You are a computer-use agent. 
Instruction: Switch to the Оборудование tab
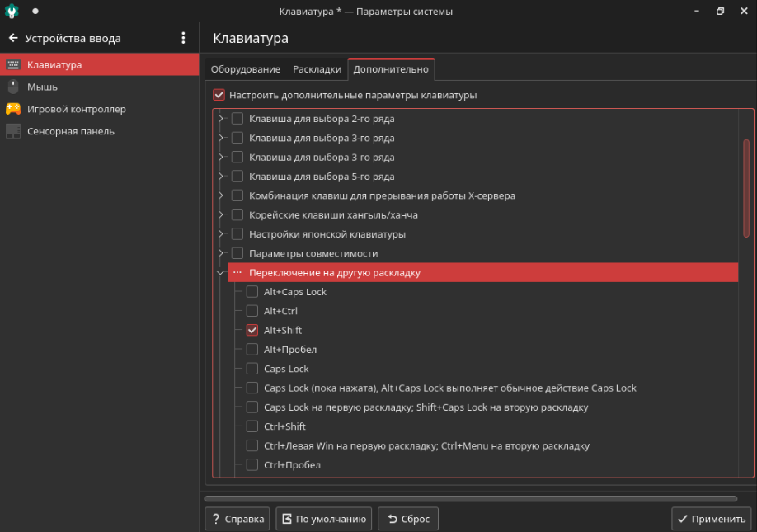[x=245, y=69]
